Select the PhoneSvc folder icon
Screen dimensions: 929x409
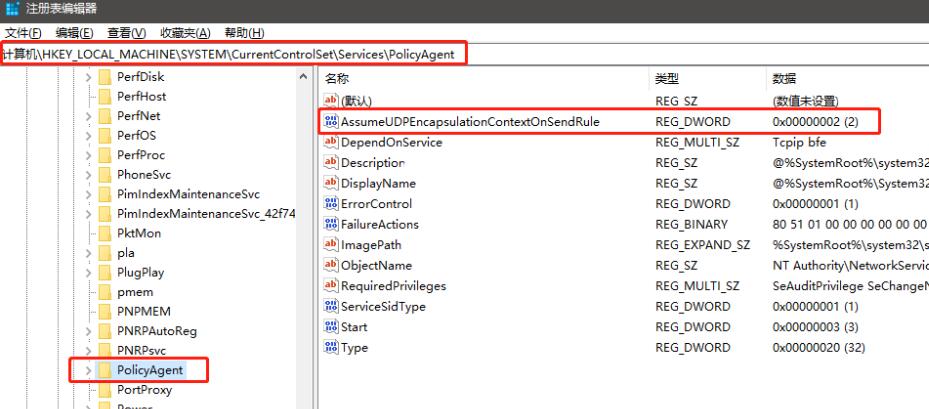[104, 175]
